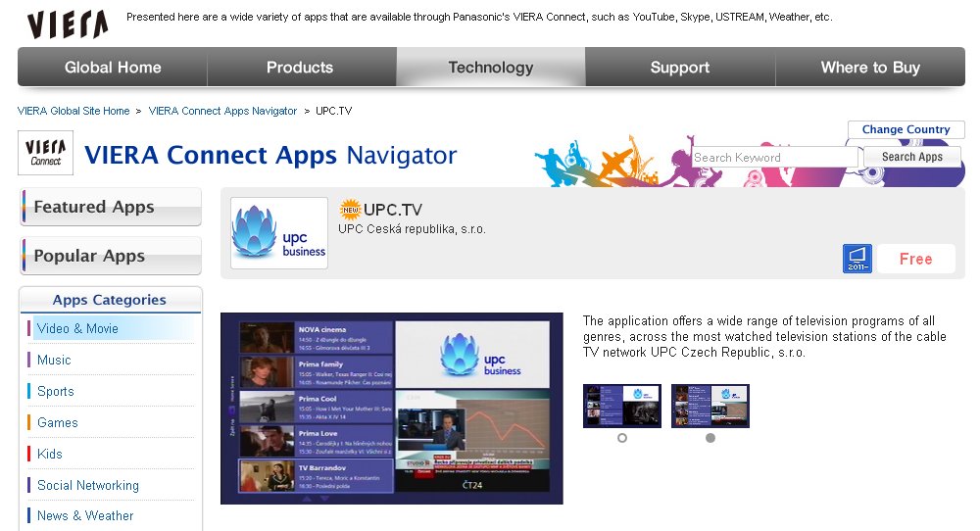Select the first small screenshot thumbnail

[622, 406]
